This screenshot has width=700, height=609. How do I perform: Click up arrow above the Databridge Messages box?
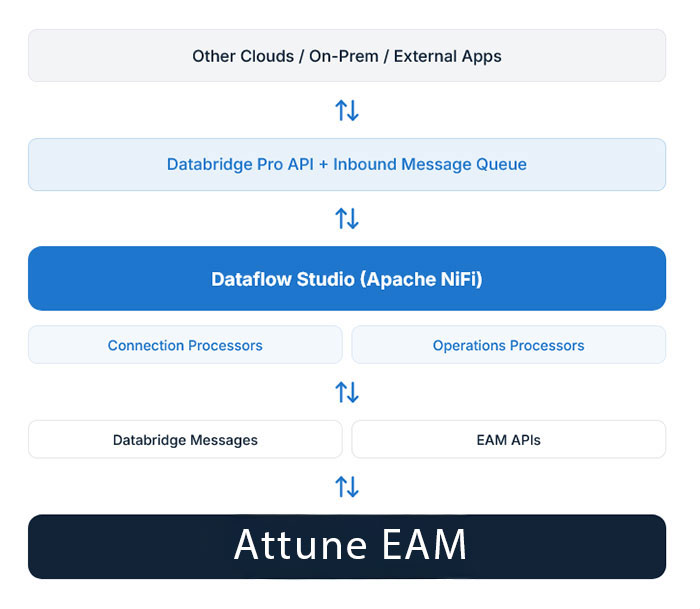pyautogui.click(x=341, y=392)
